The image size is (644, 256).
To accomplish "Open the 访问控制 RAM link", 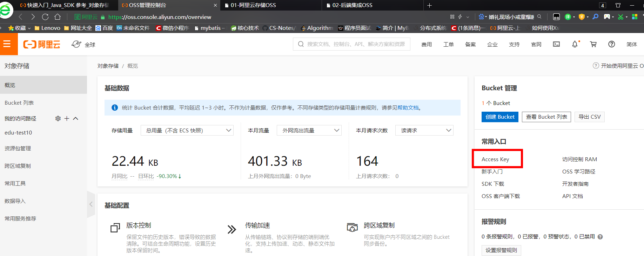I will point(579,159).
